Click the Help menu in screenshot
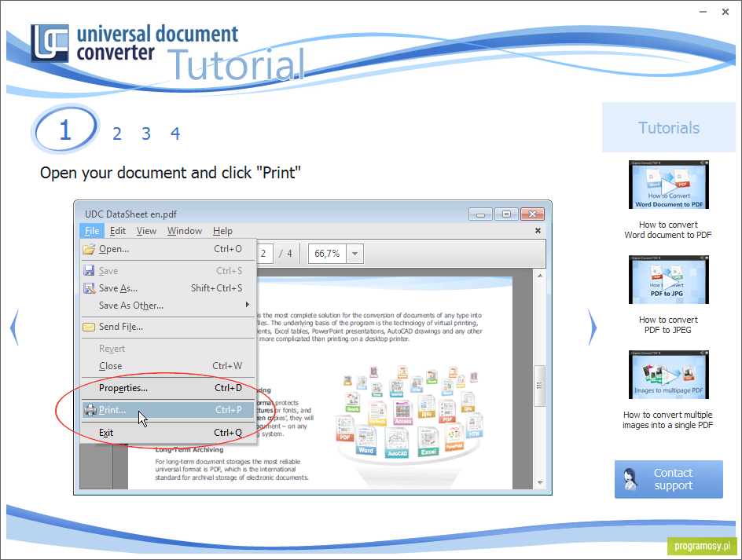 222,231
